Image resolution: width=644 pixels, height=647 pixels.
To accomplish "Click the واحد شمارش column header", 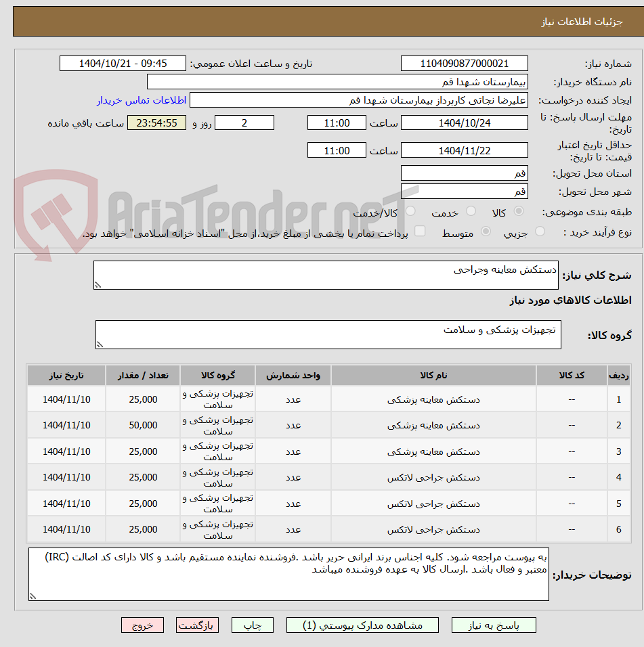I will click(293, 375).
